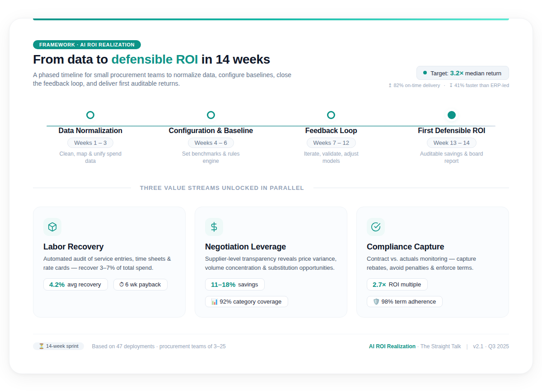The image size is (542, 392).
Task: Click the Labor Recovery cube icon
Action: click(x=52, y=227)
